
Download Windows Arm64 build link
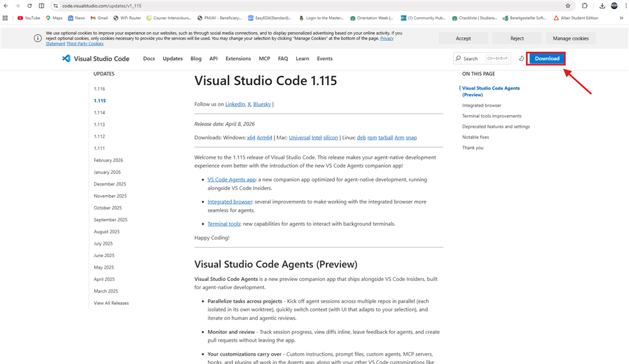264,138
